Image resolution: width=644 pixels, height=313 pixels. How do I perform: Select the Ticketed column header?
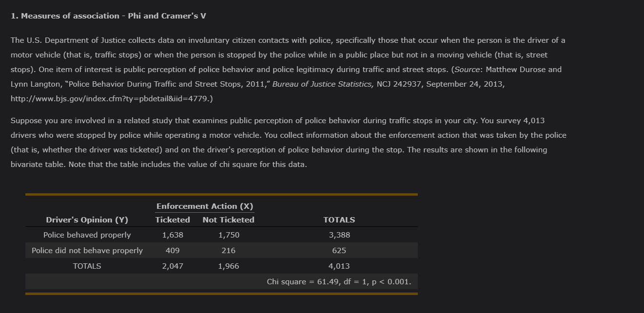click(173, 220)
